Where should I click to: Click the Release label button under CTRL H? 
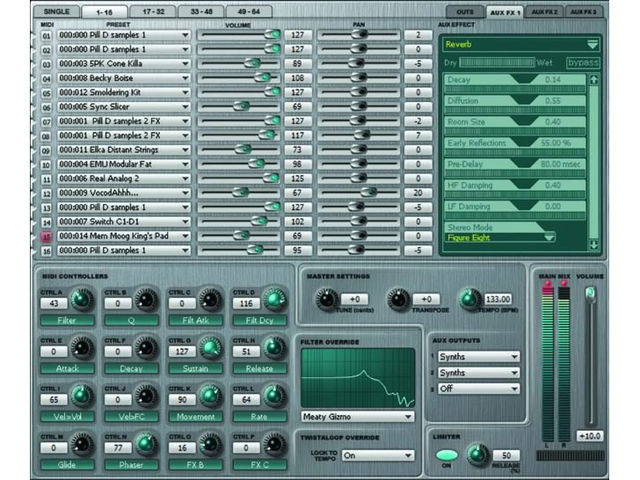[259, 369]
